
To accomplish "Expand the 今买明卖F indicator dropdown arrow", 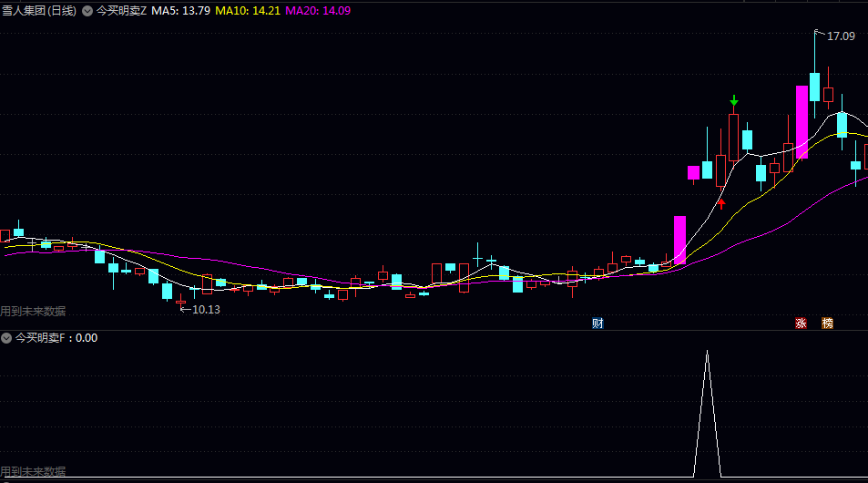I will 6,338.
